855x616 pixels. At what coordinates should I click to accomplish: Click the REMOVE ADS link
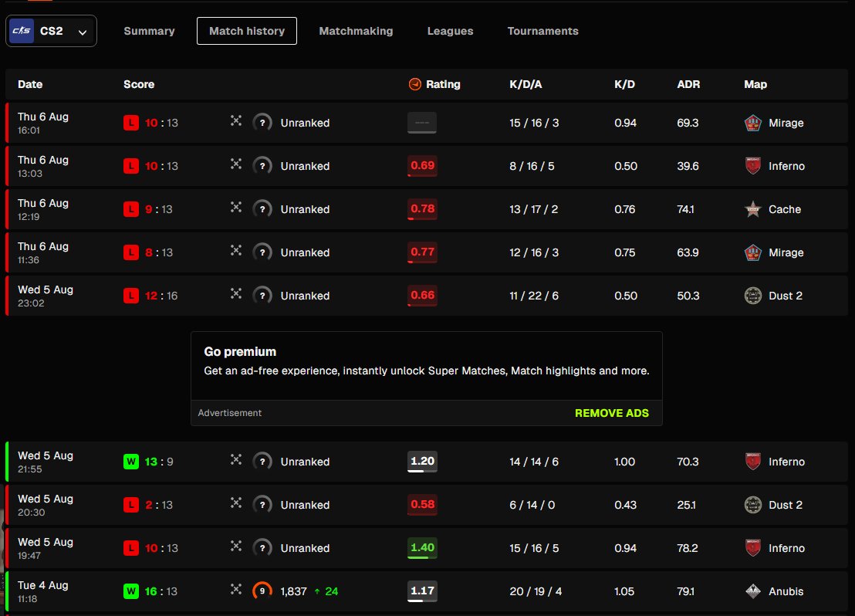pos(612,413)
